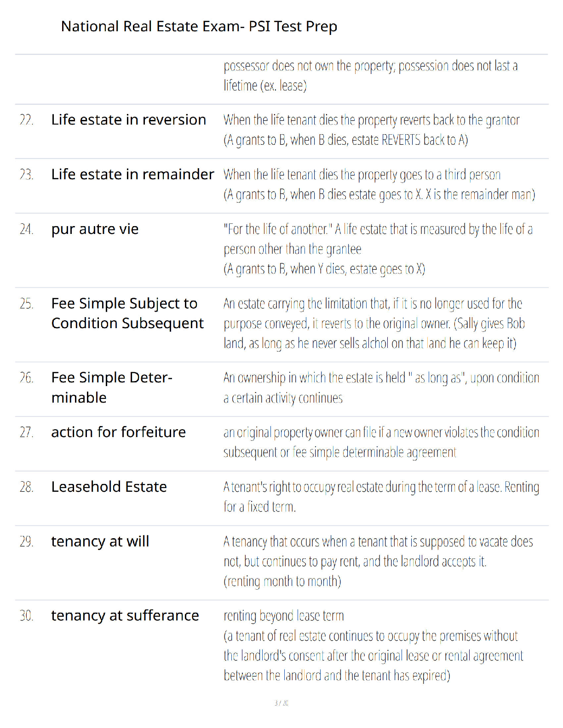Click the definition 'A tenant's right to occupy real estate'

pos(381,497)
